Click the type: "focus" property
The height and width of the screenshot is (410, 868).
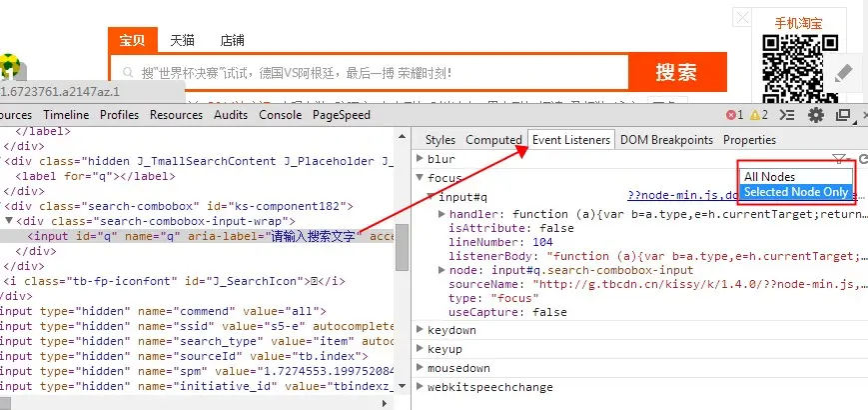point(493,298)
